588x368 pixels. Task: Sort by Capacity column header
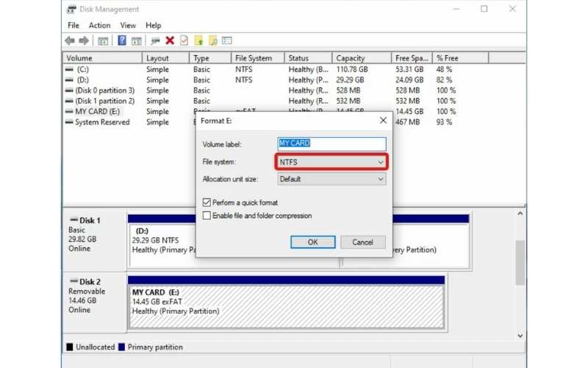pos(362,58)
